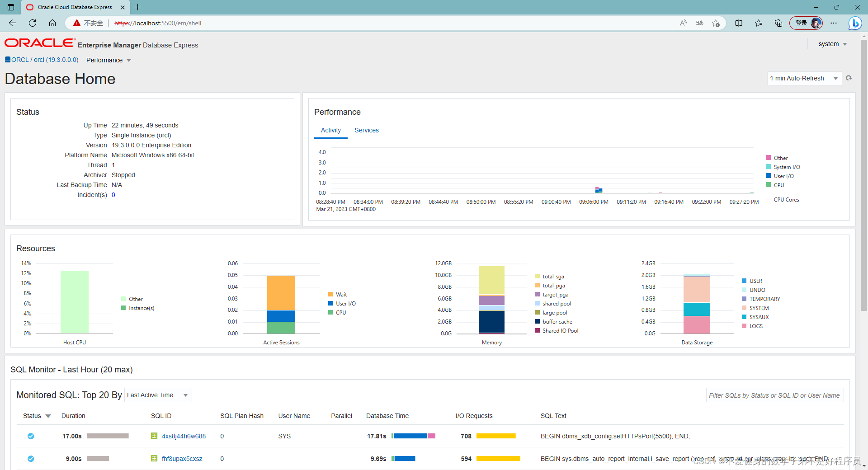Click the I/O Requests column header

tap(474, 416)
